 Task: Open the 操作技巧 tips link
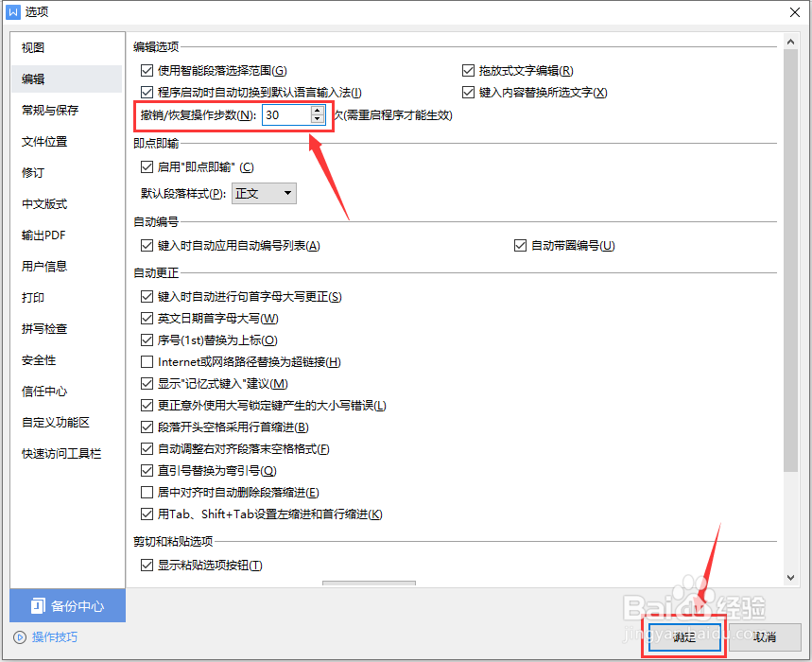coord(55,637)
